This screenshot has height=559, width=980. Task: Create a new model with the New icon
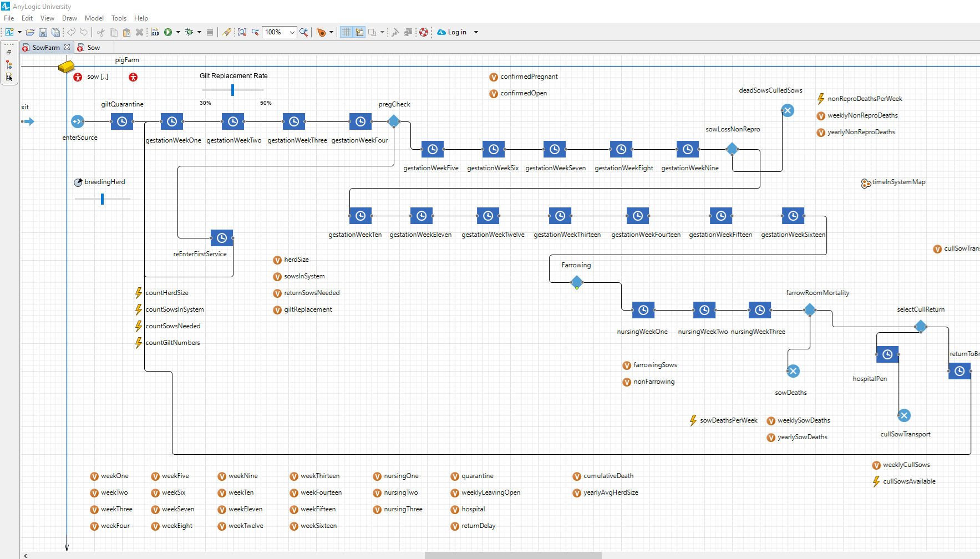click(9, 32)
